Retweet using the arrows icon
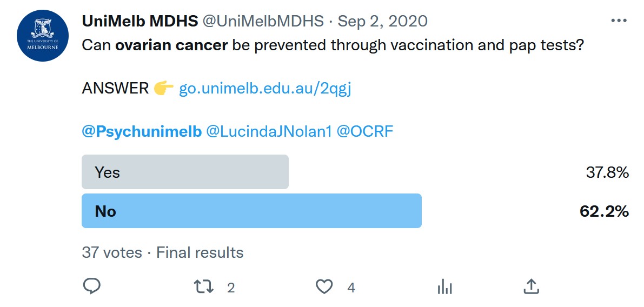This screenshot has width=644, height=307. 203,286
